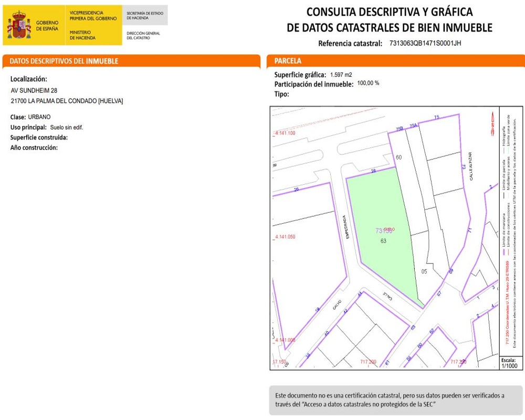Click the '4.141.050' coordinate label on map

tap(285, 237)
